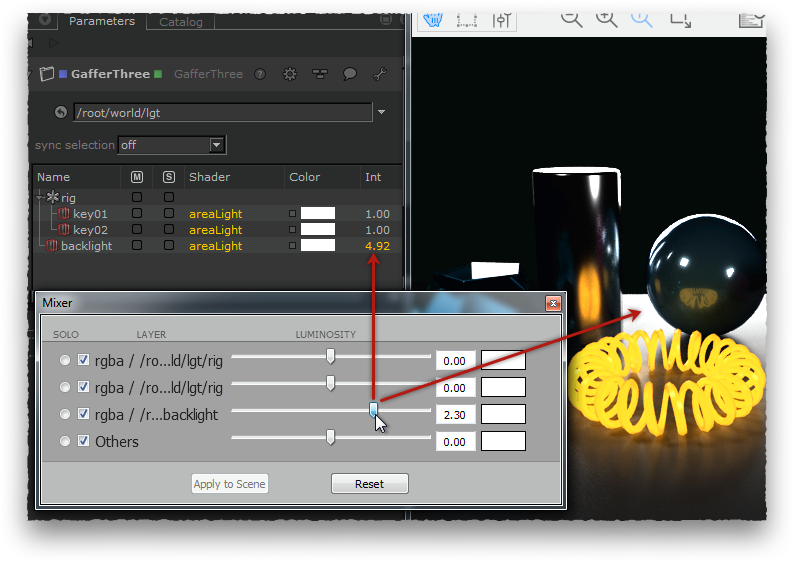Click the Others layer luminosity slider handle
The width and height of the screenshot is (794, 562).
coord(330,437)
